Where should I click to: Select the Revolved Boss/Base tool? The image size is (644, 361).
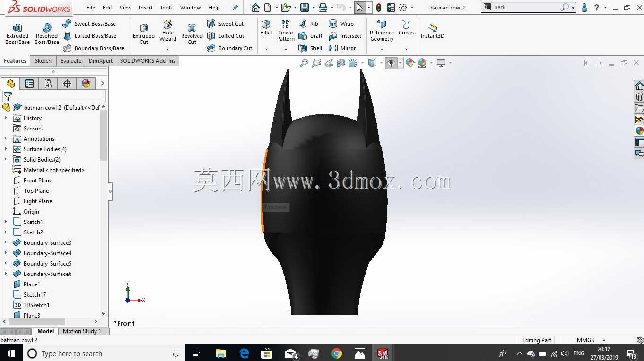pyautogui.click(x=46, y=34)
